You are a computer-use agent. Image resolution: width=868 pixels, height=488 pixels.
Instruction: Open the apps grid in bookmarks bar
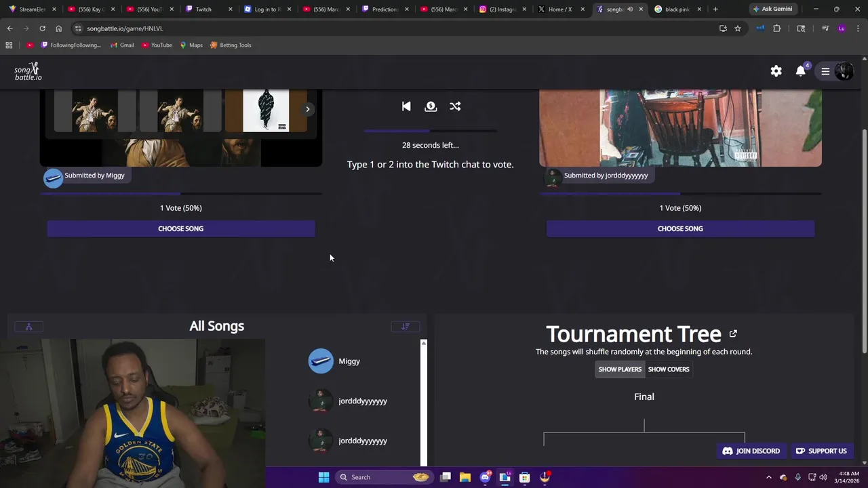click(x=9, y=45)
